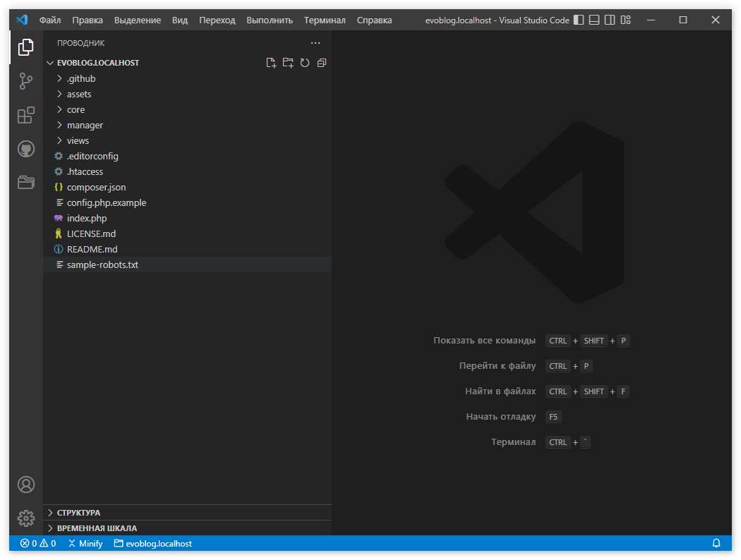Open the GitHub view in the activity bar
This screenshot has height=560, width=741.
point(25,149)
